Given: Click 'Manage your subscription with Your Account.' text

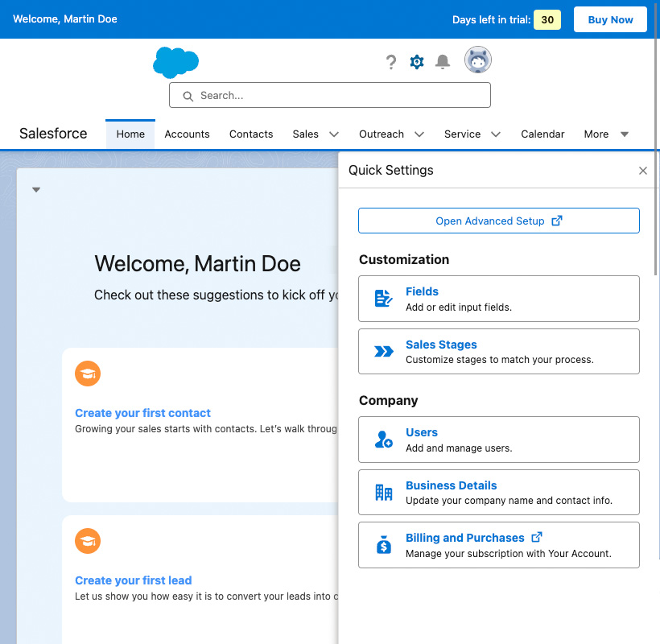Looking at the screenshot, I should tap(509, 554).
